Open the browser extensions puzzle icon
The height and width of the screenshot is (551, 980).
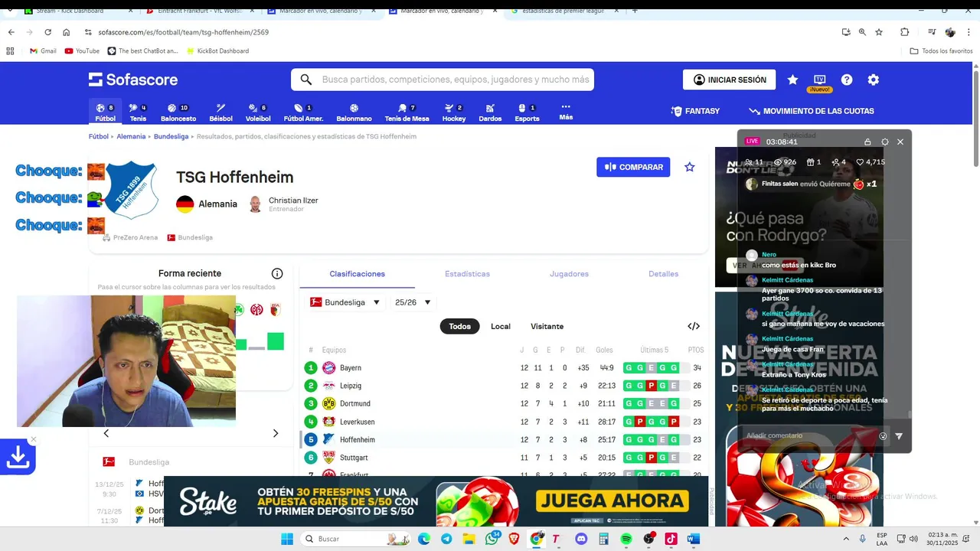904,32
